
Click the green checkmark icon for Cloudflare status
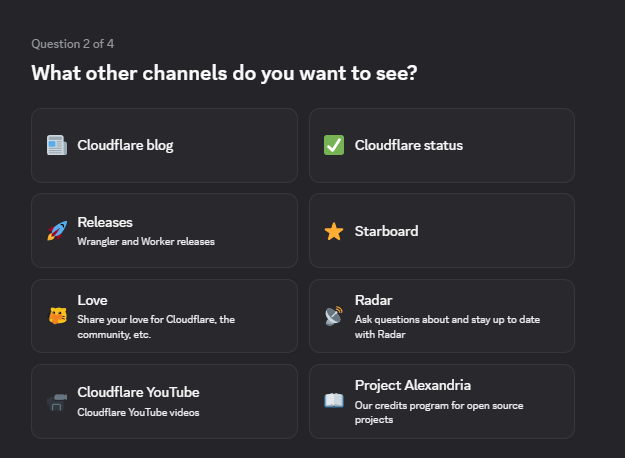pos(334,145)
